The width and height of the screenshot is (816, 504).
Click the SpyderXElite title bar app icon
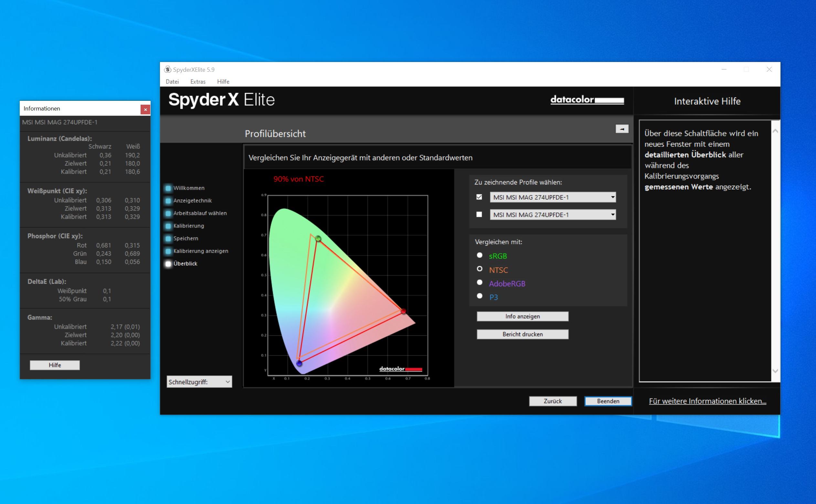(x=168, y=69)
